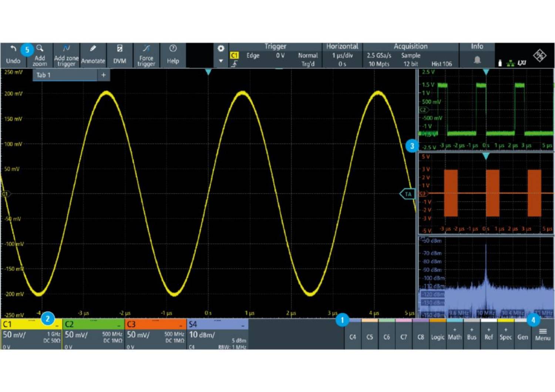The width and height of the screenshot is (555, 392).
Task: Click the Undo arrow icon
Action: point(13,49)
